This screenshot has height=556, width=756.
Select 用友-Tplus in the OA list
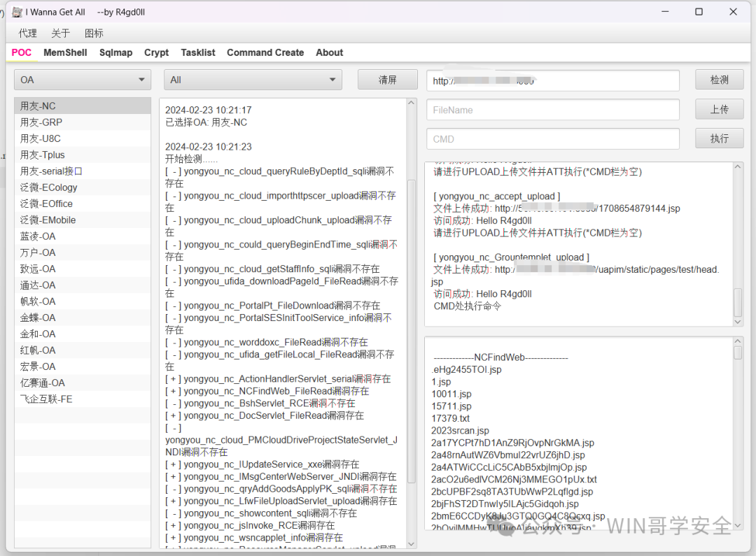click(x=83, y=155)
